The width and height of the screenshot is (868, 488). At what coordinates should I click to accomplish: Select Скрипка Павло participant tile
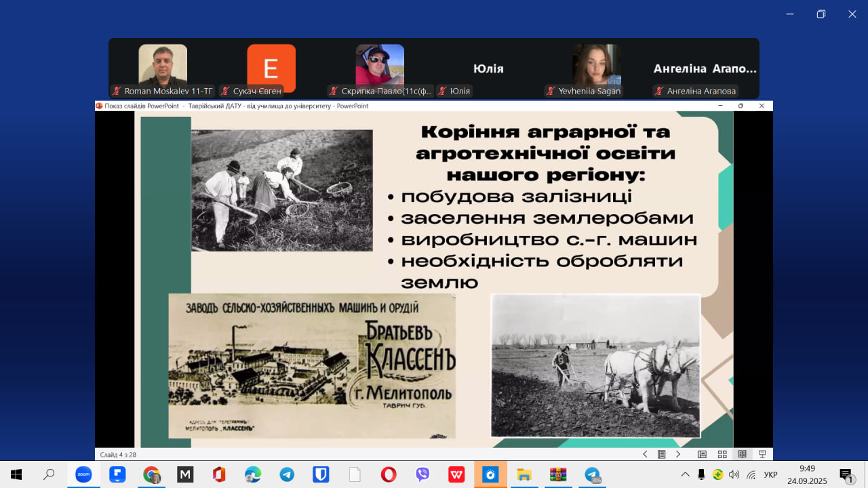point(380,68)
